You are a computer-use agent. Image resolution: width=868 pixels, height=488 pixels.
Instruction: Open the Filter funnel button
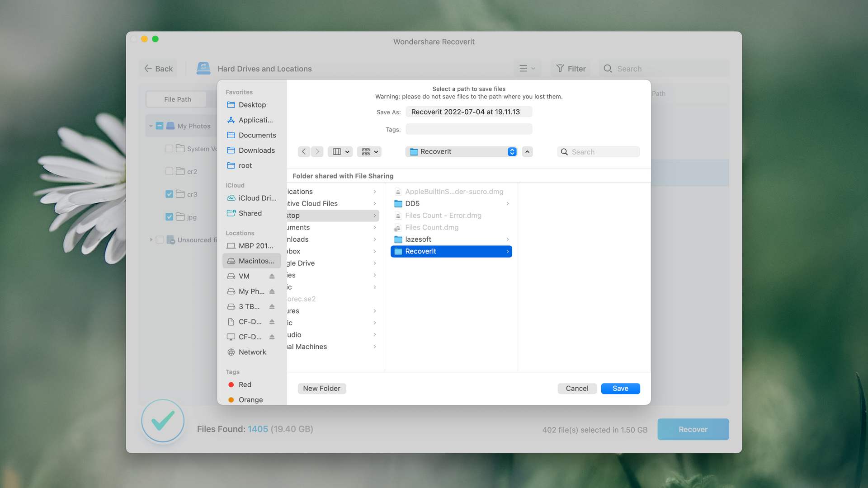[571, 68]
